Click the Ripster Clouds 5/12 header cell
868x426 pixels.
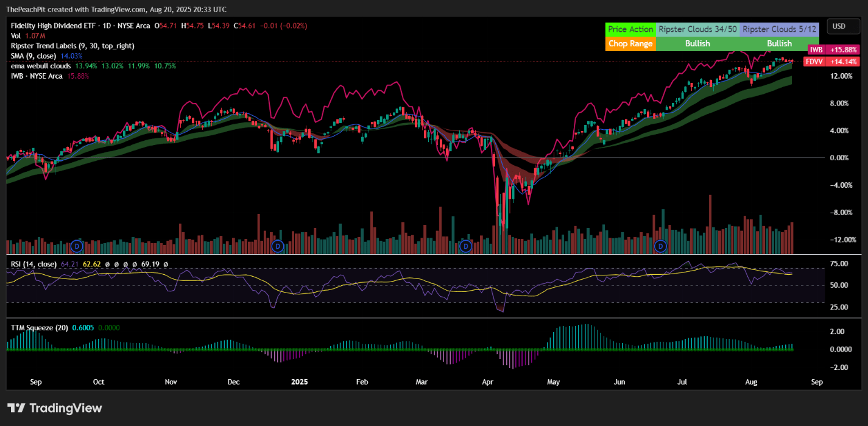pos(779,29)
